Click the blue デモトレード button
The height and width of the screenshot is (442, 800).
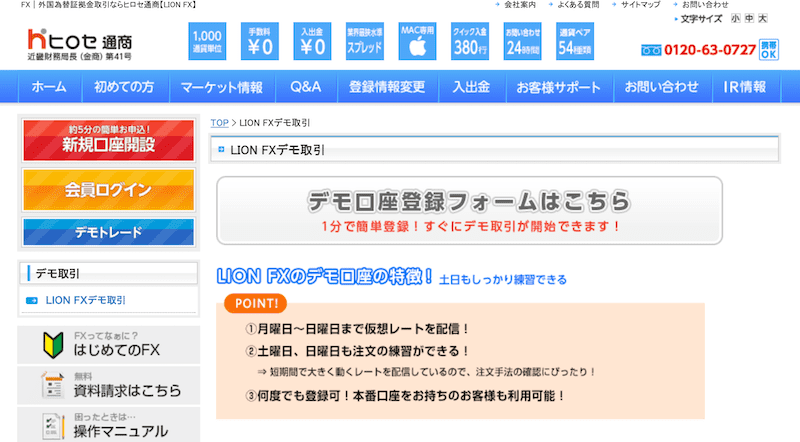[x=108, y=232]
